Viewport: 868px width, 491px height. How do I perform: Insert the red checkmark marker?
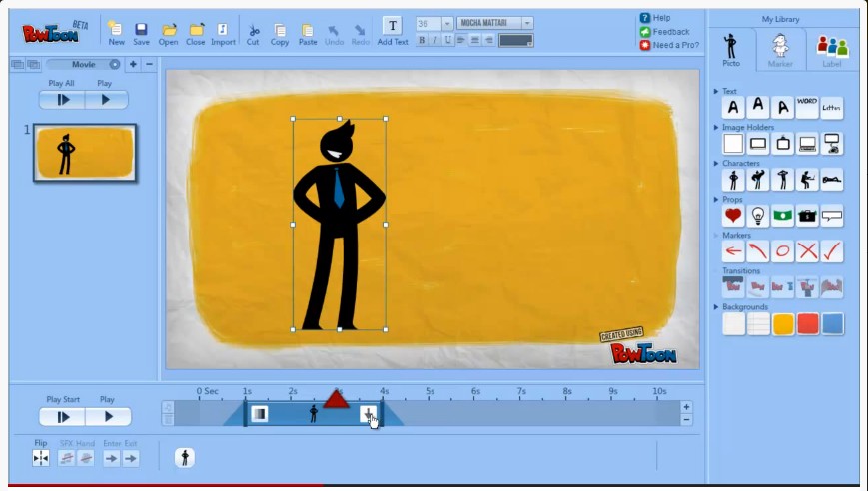pos(832,250)
